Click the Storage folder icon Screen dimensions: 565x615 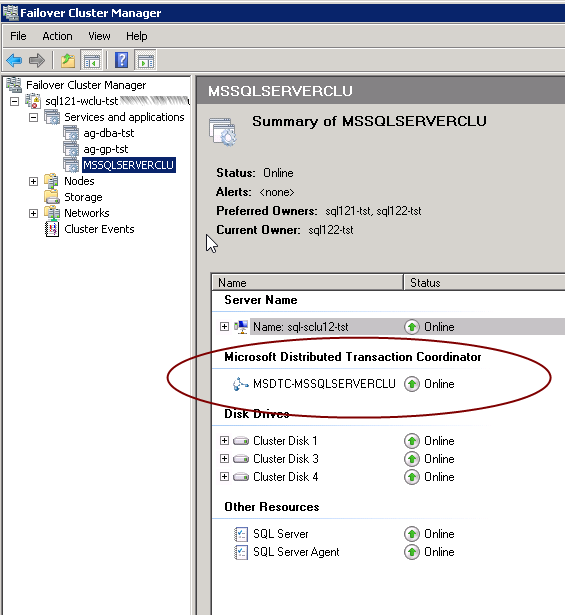[x=52, y=197]
